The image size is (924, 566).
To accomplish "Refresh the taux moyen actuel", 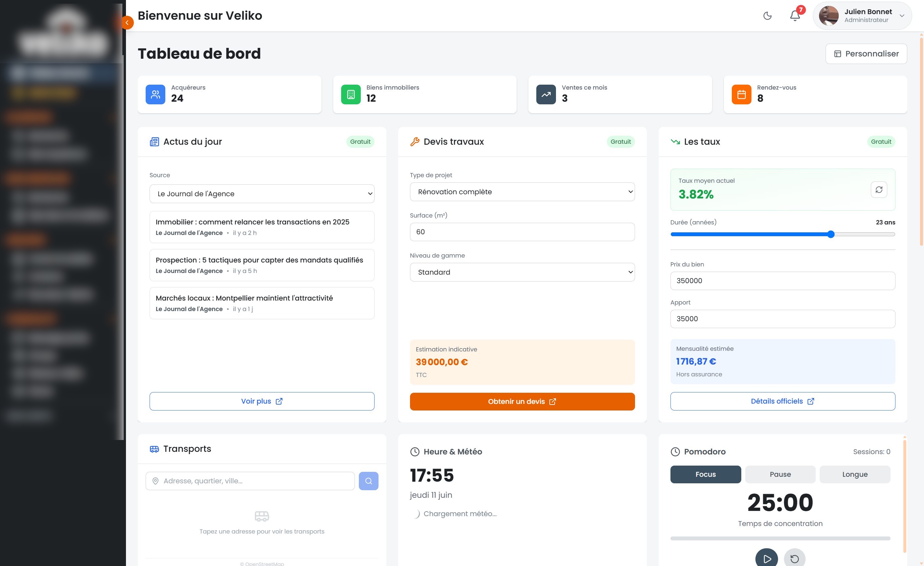I will [x=879, y=190].
